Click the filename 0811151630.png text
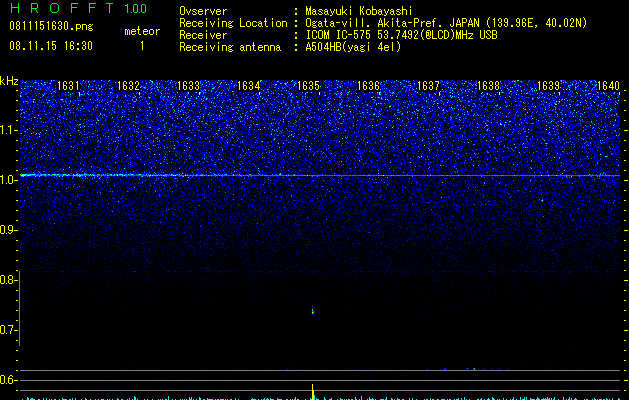This screenshot has width=629, height=400. pyautogui.click(x=51, y=26)
